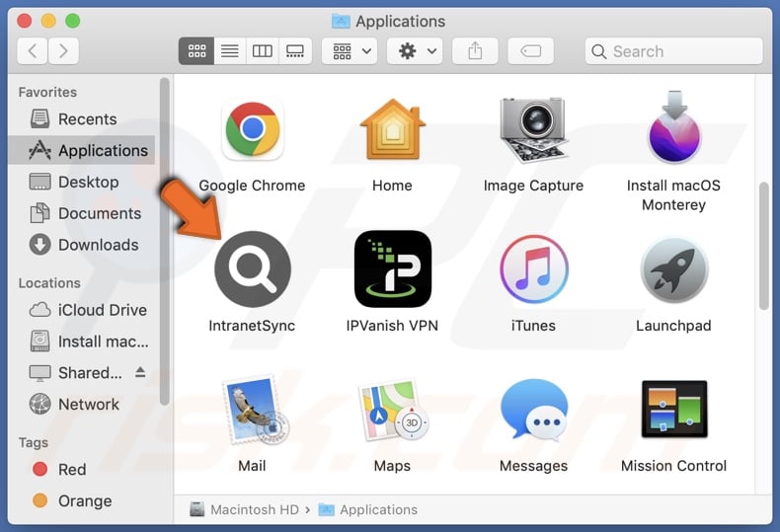
Task: Click the Share toolbar button
Action: click(x=475, y=50)
